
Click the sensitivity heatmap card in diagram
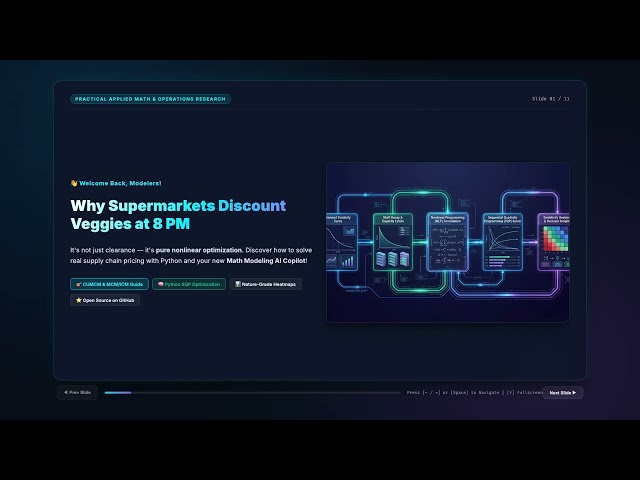click(554, 242)
